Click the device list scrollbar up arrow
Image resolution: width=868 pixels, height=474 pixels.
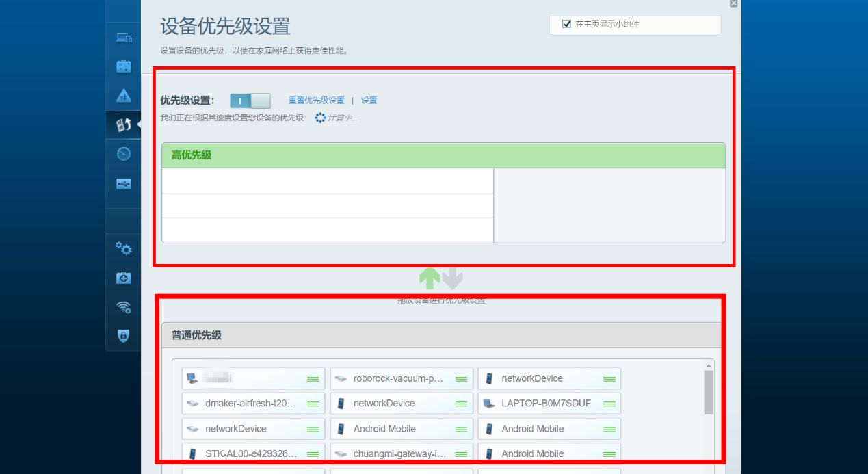pos(709,366)
